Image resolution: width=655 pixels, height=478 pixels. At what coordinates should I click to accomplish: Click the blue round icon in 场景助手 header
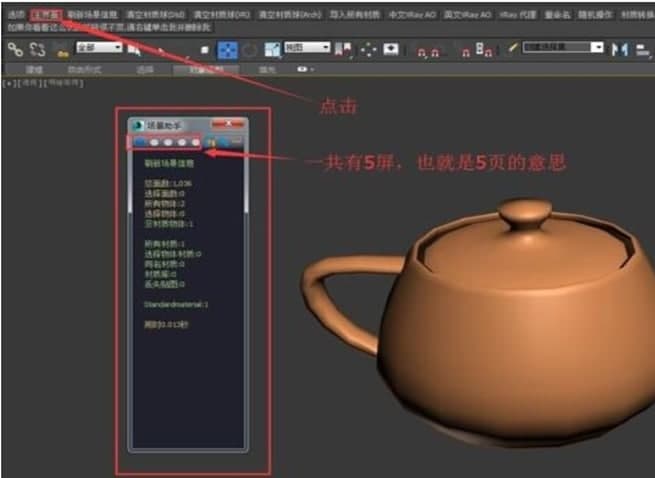(224, 143)
